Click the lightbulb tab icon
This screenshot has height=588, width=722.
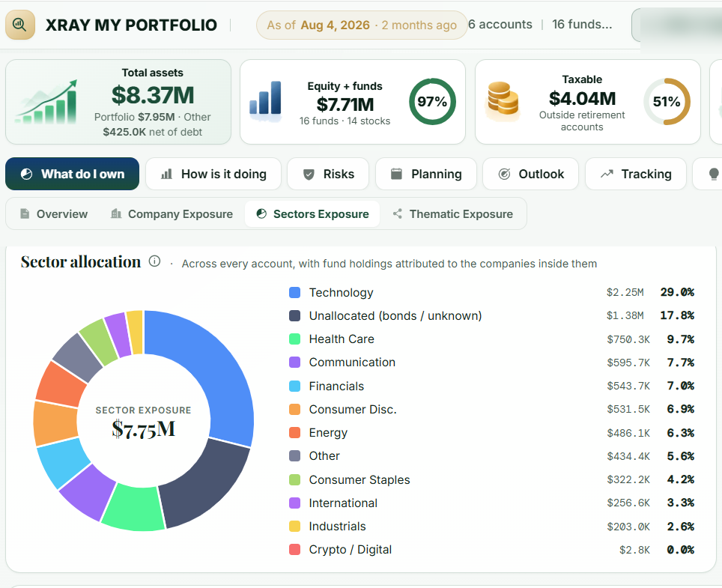pos(713,174)
